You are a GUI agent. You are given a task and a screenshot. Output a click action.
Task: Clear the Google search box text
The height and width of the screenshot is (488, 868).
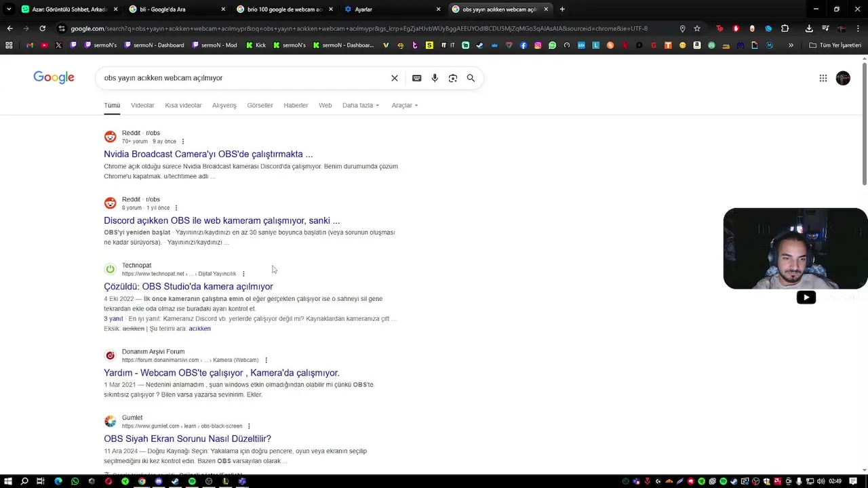[395, 78]
